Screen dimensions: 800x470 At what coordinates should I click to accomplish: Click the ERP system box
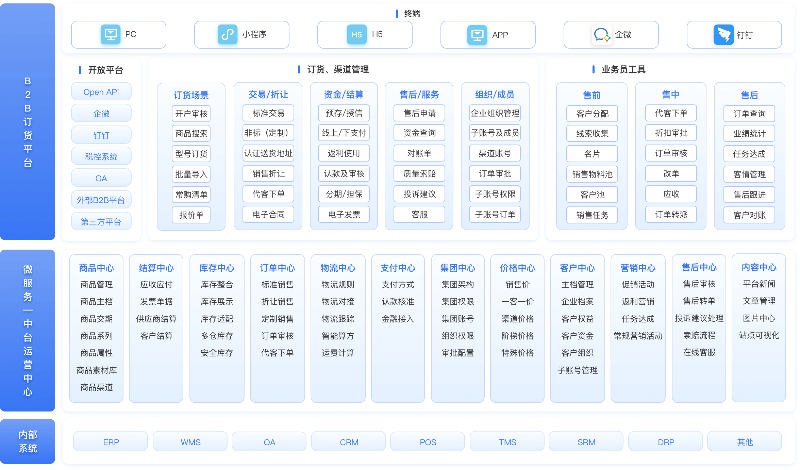[x=111, y=442]
